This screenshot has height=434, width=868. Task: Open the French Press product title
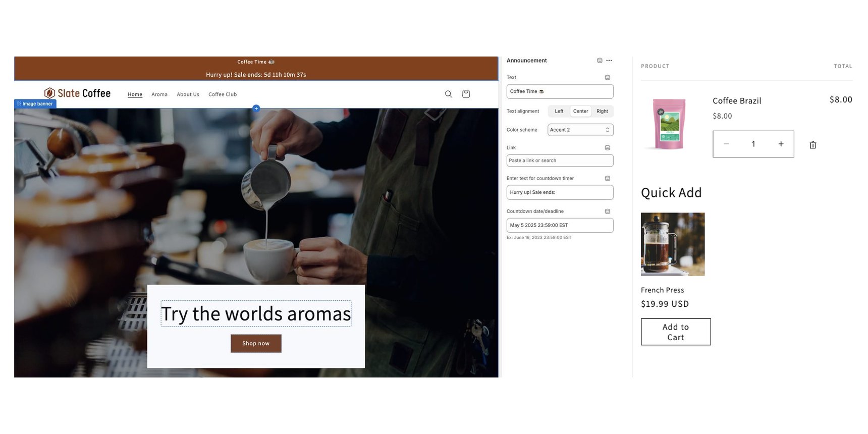pyautogui.click(x=662, y=290)
